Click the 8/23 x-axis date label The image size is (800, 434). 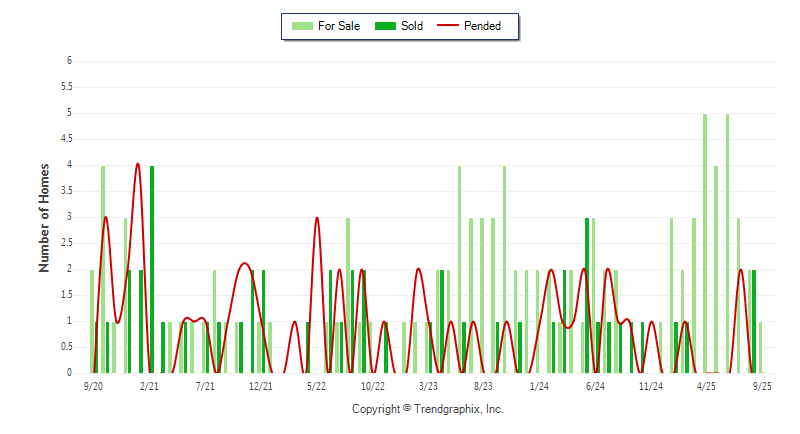tap(483, 386)
